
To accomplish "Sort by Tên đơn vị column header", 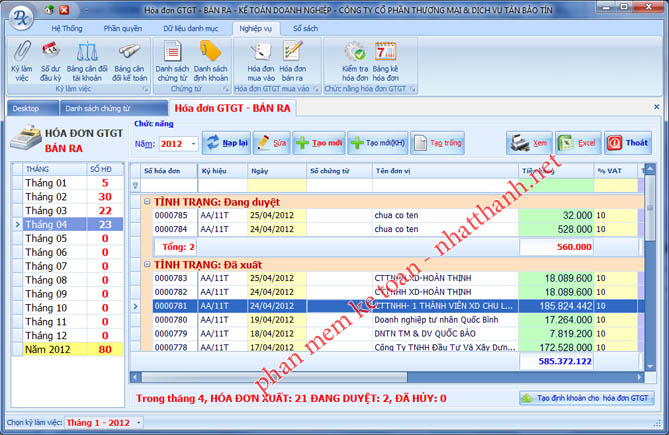I will (x=445, y=171).
